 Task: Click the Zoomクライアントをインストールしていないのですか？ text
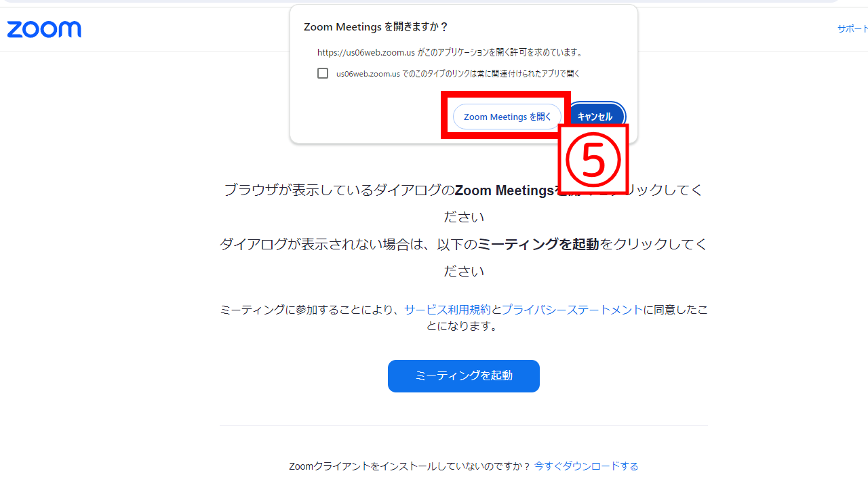(x=410, y=466)
